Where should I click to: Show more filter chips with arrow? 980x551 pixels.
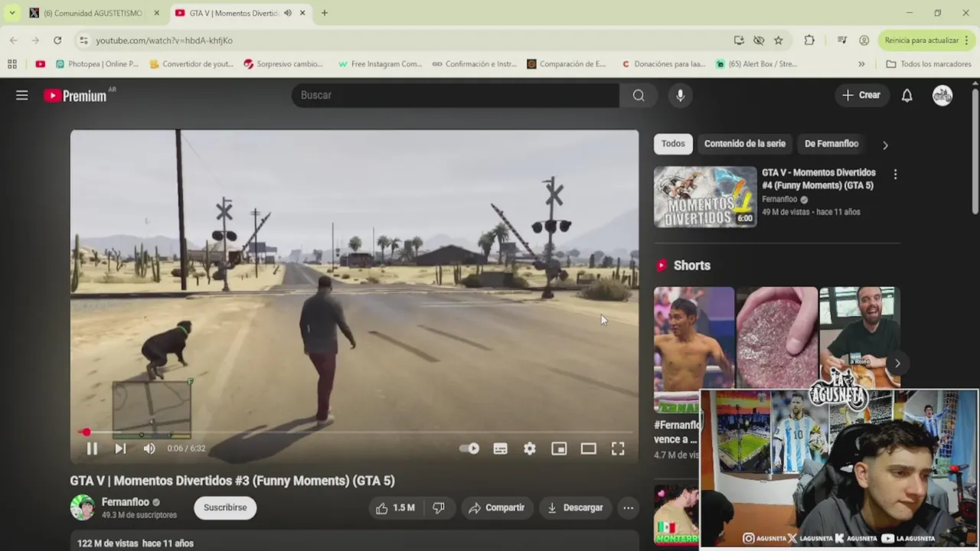tap(885, 145)
